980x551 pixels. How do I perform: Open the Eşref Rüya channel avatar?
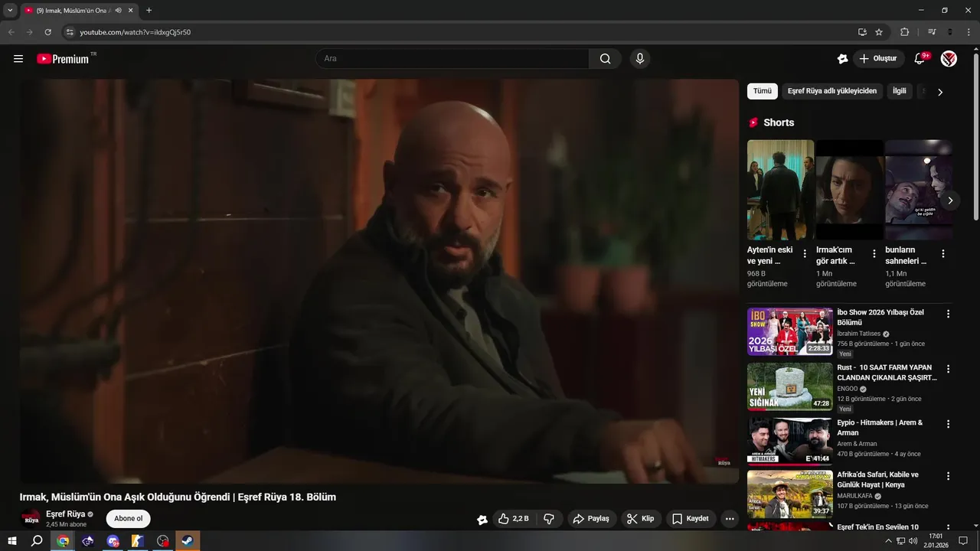click(31, 518)
